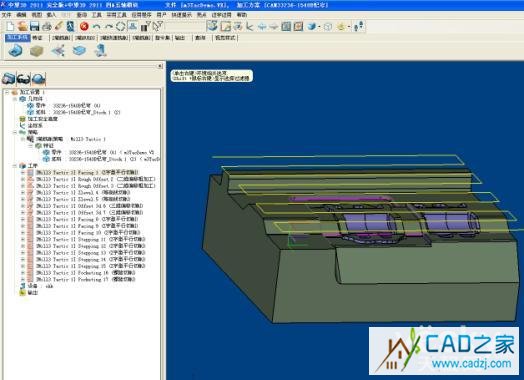Viewport: 524px width, 380px height.
Task: Click the New file icon in the toolbar
Action: 10,26
